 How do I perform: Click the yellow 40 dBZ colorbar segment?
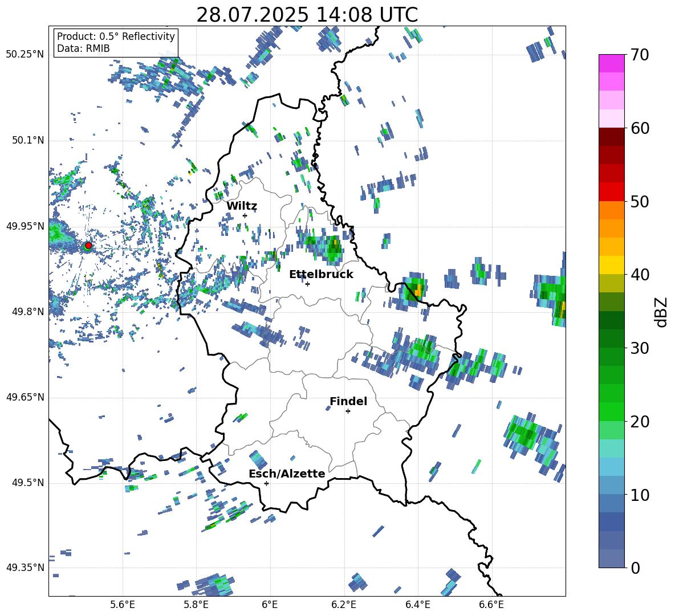pos(611,265)
